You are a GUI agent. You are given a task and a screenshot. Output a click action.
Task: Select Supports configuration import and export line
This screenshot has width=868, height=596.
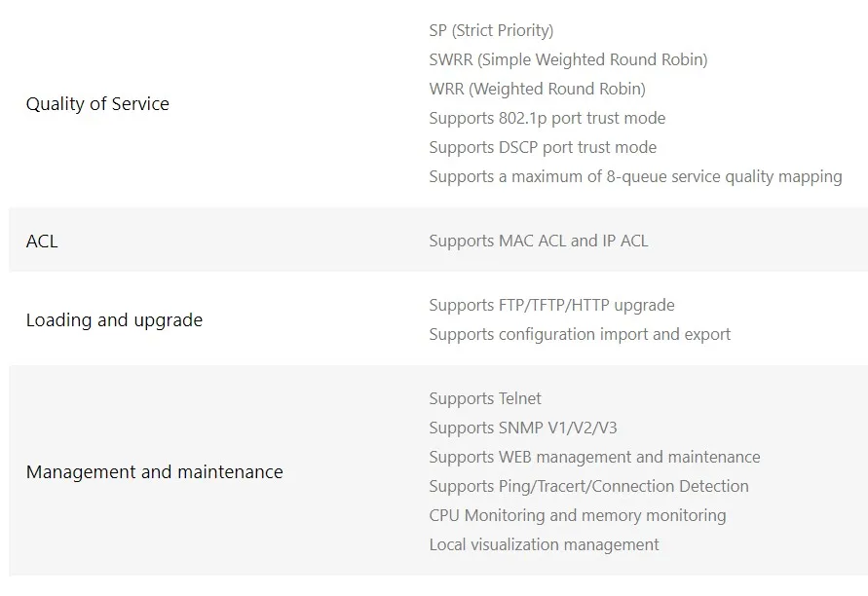(x=580, y=335)
